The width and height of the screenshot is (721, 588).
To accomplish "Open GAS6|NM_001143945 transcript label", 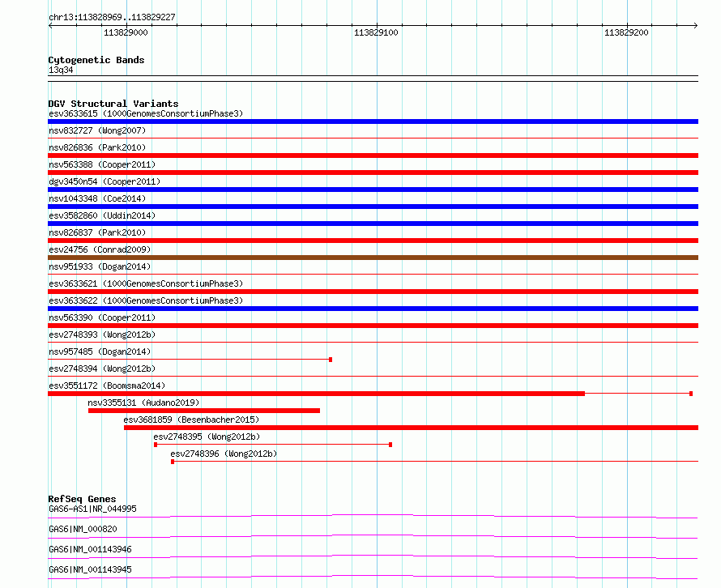I will coord(90,569).
